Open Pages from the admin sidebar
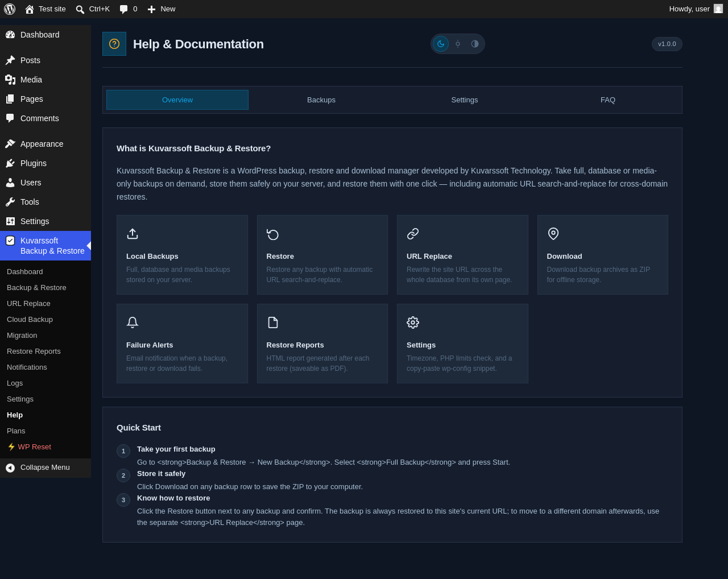The width and height of the screenshot is (728, 579). [x=45, y=99]
